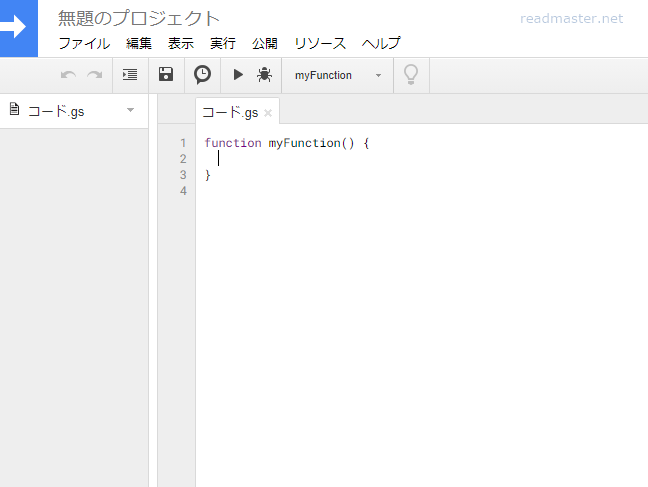Expand the コード.gs file options arrow
Image resolution: width=648 pixels, height=487 pixels.
130,110
